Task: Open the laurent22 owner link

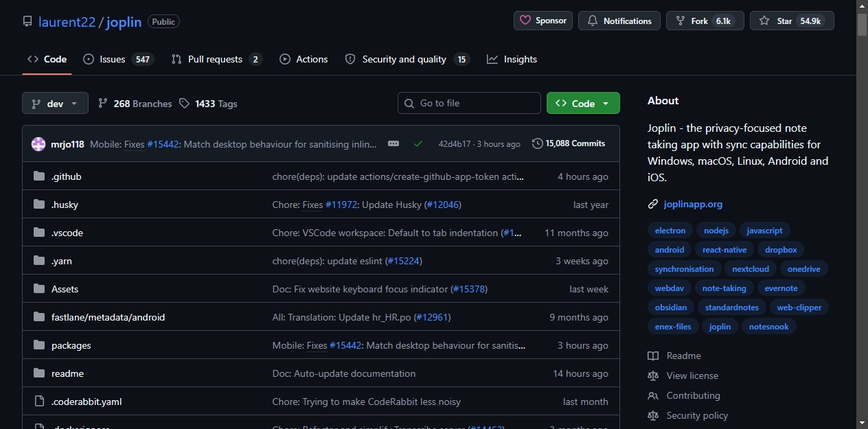Action: click(x=67, y=22)
